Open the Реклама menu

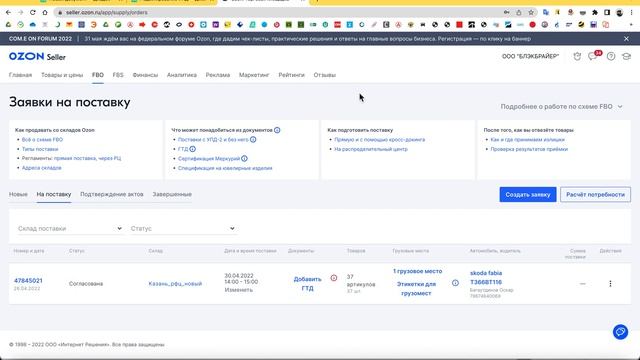click(x=218, y=75)
